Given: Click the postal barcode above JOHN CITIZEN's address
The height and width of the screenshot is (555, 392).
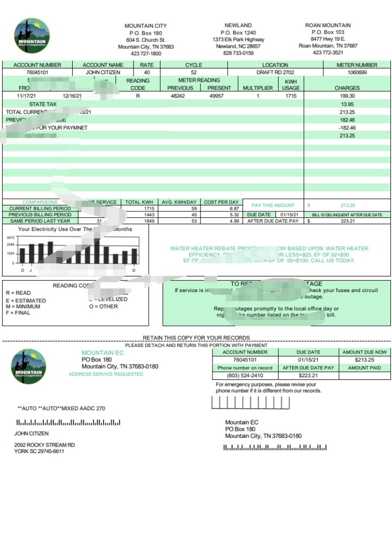Looking at the screenshot, I should click(x=68, y=422).
